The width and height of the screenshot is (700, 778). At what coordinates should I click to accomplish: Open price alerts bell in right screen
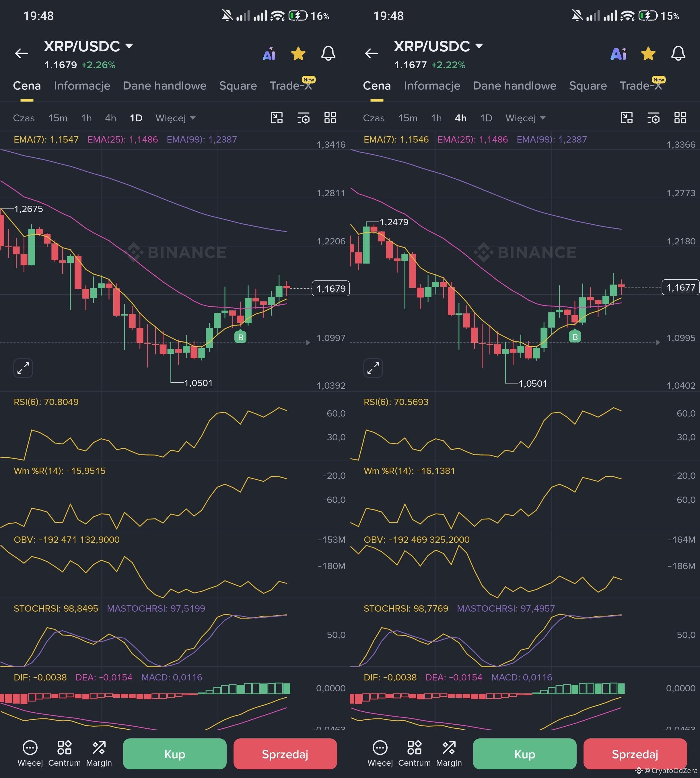click(678, 53)
